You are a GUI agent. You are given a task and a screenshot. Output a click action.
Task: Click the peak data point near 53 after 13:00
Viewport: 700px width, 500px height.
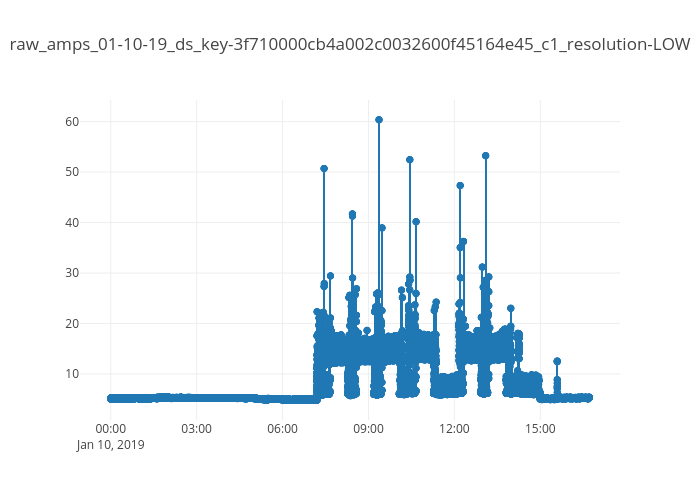click(x=485, y=156)
